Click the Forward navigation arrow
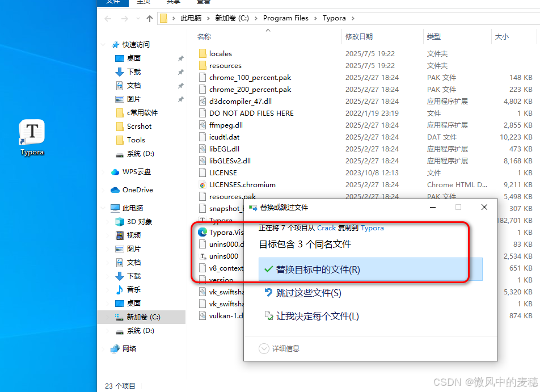 tap(124, 19)
